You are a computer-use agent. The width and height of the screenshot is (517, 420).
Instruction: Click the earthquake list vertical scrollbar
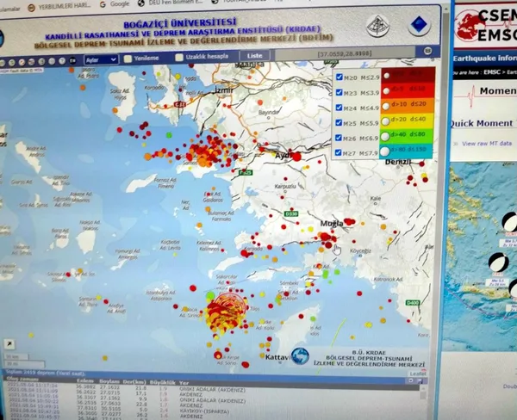423,402
